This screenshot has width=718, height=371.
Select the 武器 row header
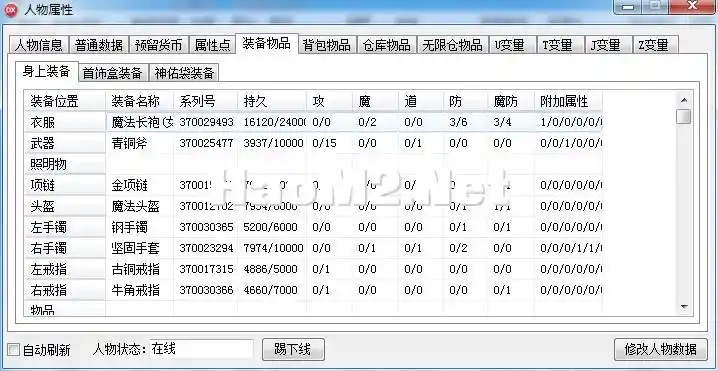point(65,143)
